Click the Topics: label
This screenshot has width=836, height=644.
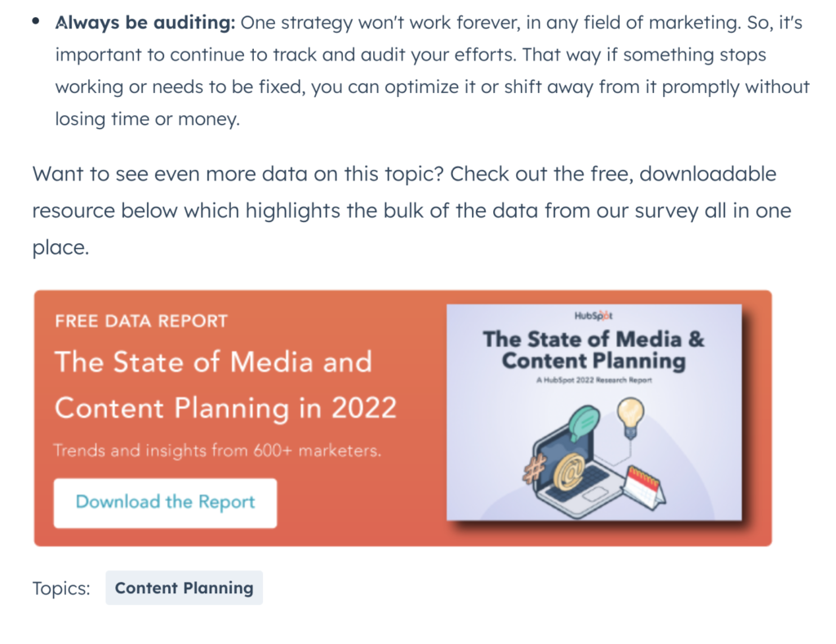[x=61, y=588]
